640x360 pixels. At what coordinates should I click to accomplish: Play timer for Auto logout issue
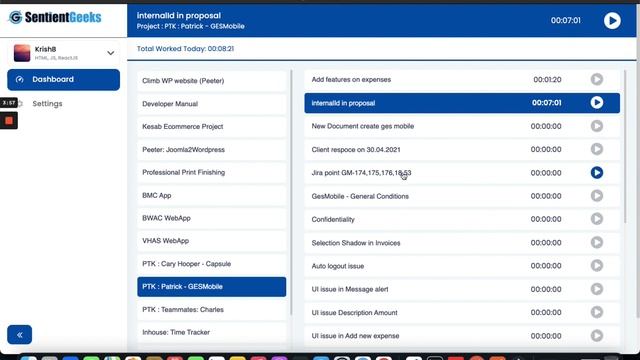(597, 266)
